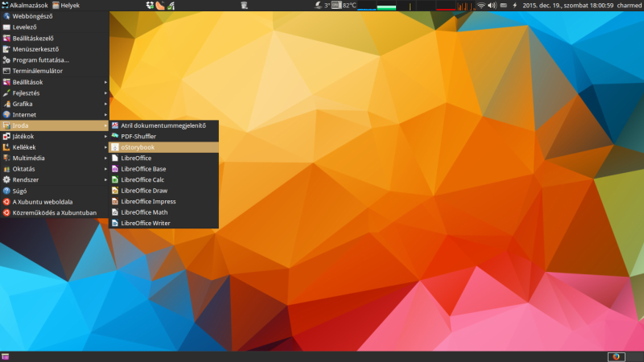
Task: Click Firefox icon in bottom panel
Action: [616, 356]
